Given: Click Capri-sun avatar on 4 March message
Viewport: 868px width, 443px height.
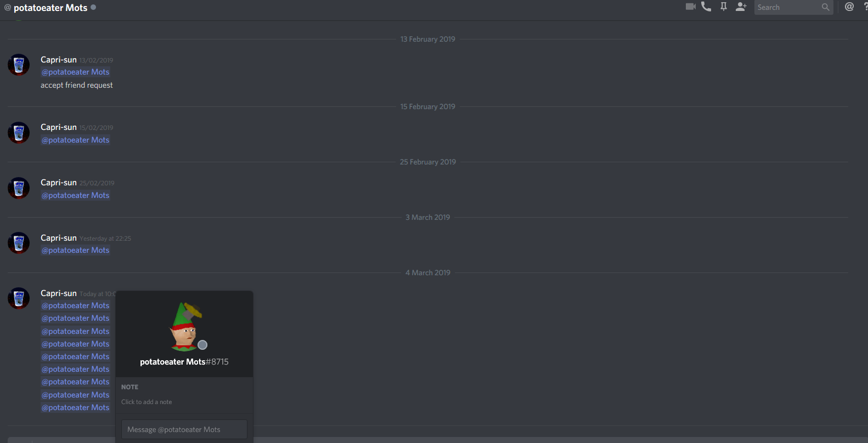Looking at the screenshot, I should pyautogui.click(x=19, y=298).
